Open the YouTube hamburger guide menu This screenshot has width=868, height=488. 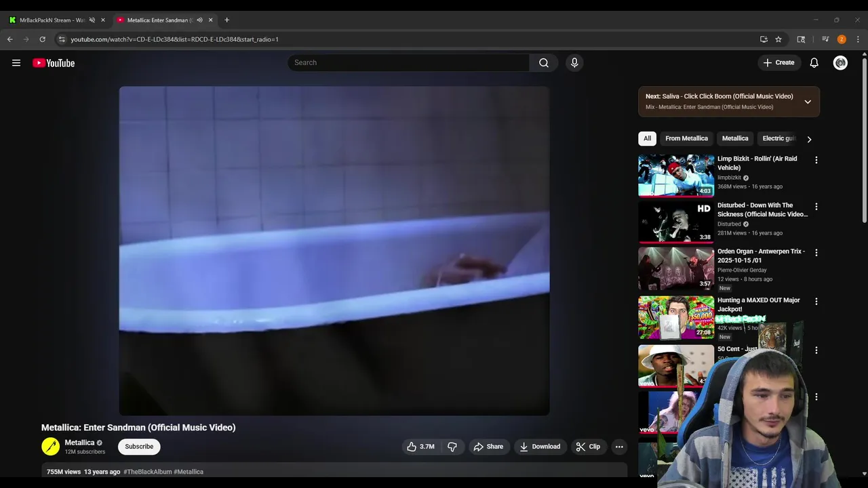coord(16,63)
